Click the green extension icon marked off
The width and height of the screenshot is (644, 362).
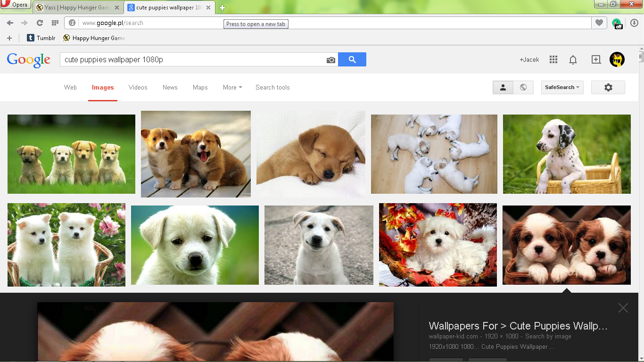[617, 23]
